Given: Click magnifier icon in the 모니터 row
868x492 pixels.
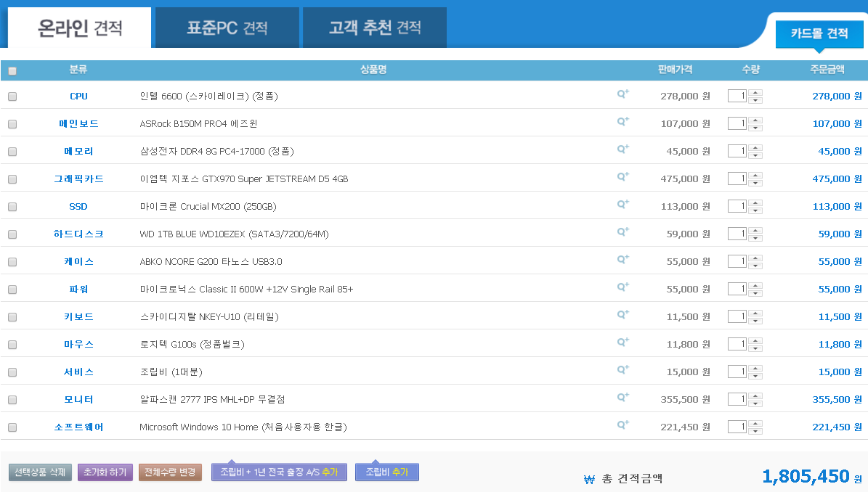Looking at the screenshot, I should [x=622, y=398].
